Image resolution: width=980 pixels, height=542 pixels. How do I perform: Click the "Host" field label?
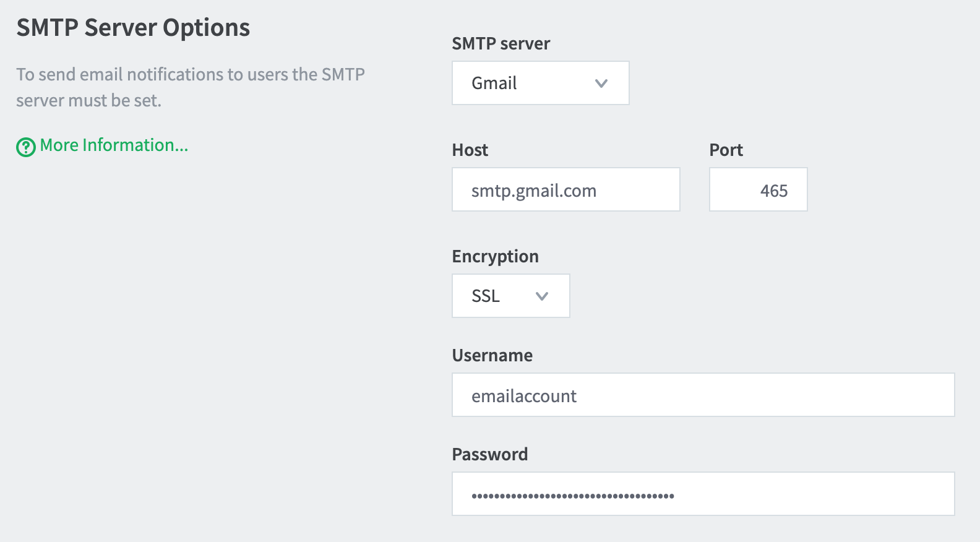(470, 150)
